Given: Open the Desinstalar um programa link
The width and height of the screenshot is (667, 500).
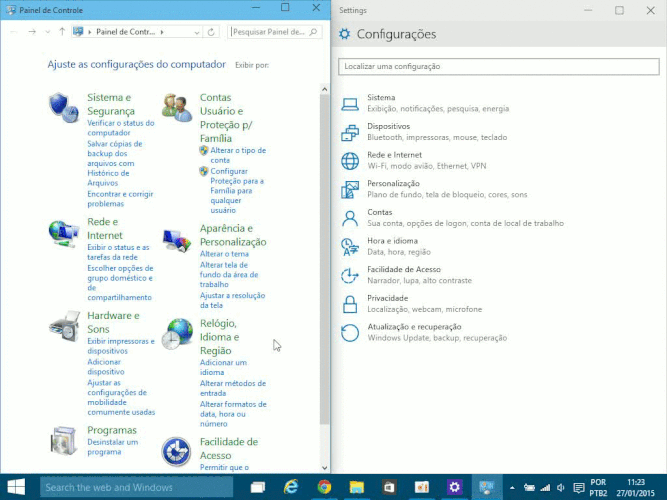Looking at the screenshot, I should coord(113,447).
